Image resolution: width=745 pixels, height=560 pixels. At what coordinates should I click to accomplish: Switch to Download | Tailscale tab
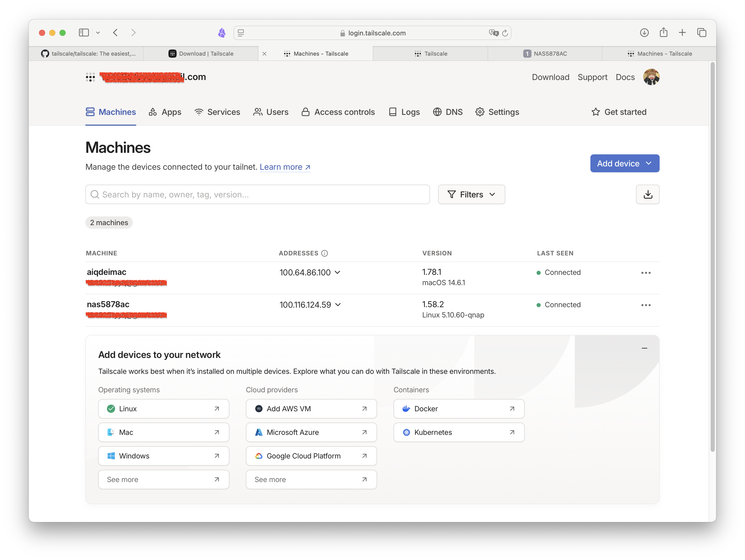pyautogui.click(x=201, y=54)
